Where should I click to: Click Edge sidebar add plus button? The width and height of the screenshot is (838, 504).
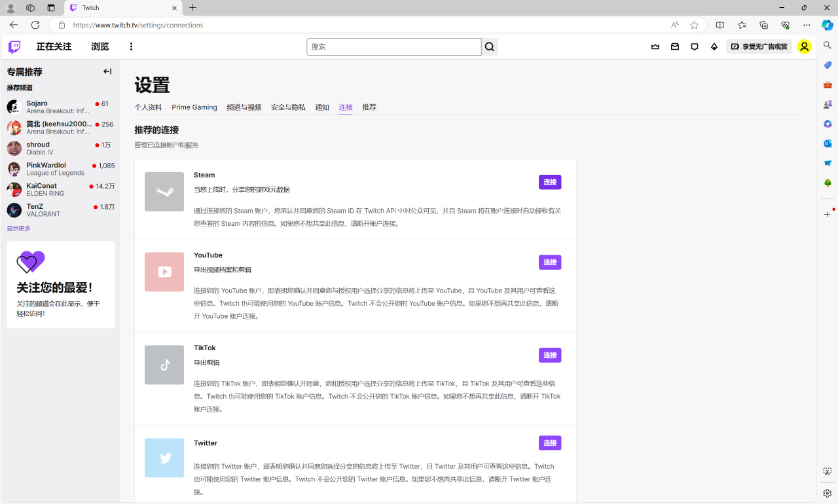828,214
